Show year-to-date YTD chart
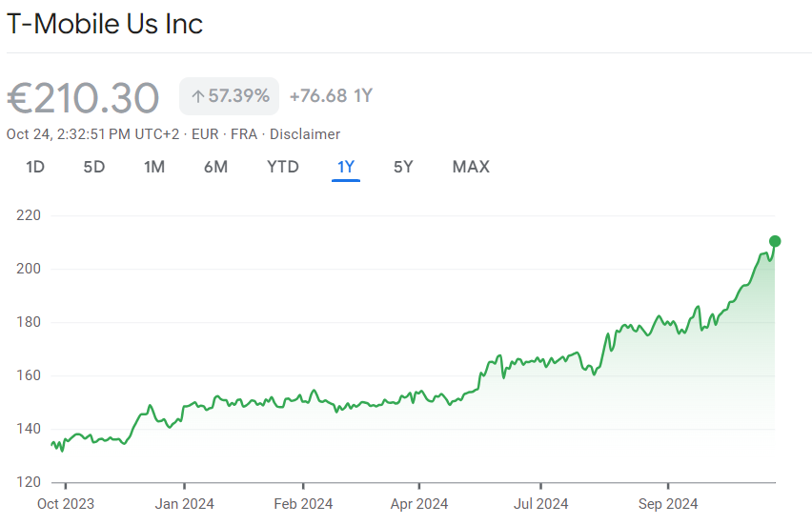 [x=283, y=167]
